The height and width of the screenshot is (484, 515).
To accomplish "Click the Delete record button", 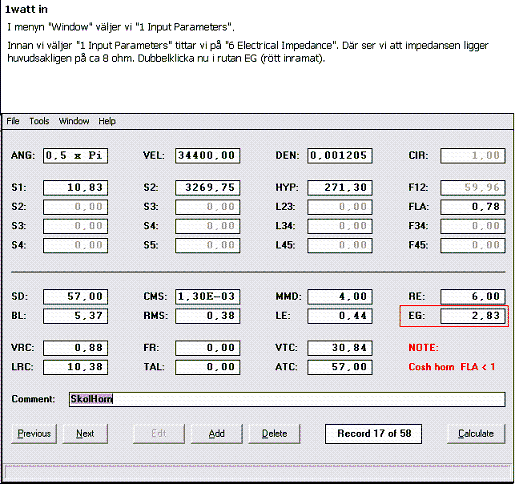I will 274,434.
